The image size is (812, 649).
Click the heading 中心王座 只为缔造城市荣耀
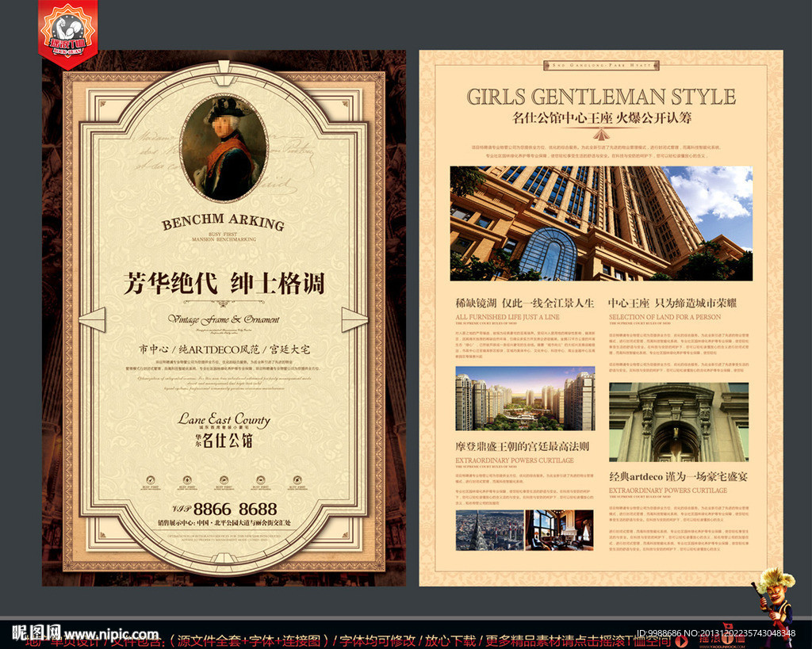click(x=672, y=304)
